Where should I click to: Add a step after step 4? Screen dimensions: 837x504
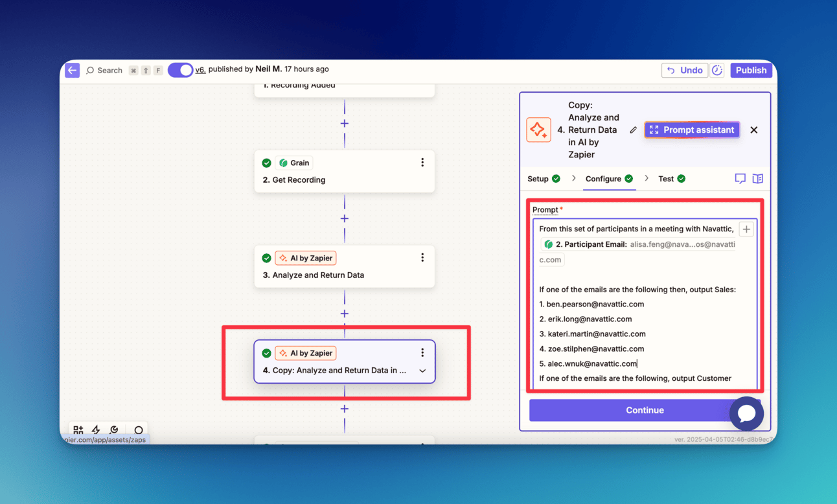coord(344,409)
